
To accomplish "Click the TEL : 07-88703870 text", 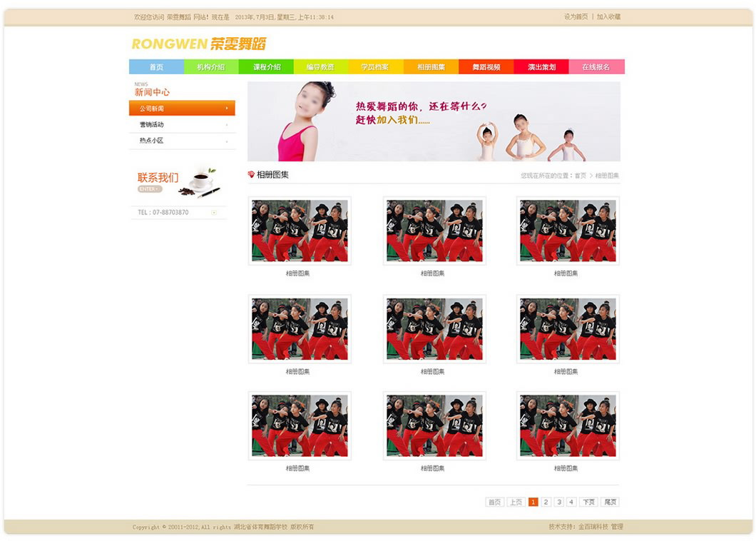I will 163,213.
